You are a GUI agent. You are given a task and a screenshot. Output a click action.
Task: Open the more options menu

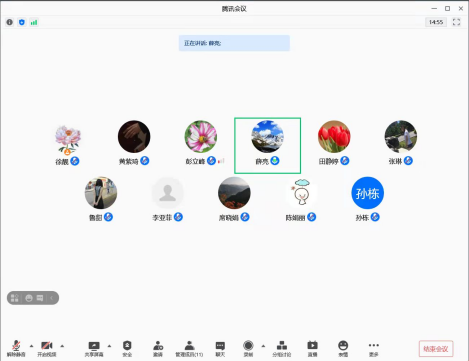(x=374, y=348)
